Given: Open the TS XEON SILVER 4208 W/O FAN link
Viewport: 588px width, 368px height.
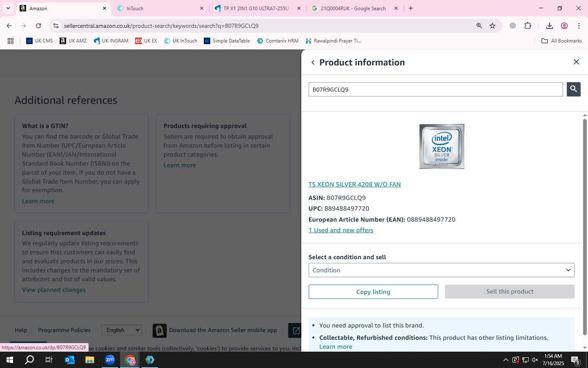Looking at the screenshot, I should 354,184.
